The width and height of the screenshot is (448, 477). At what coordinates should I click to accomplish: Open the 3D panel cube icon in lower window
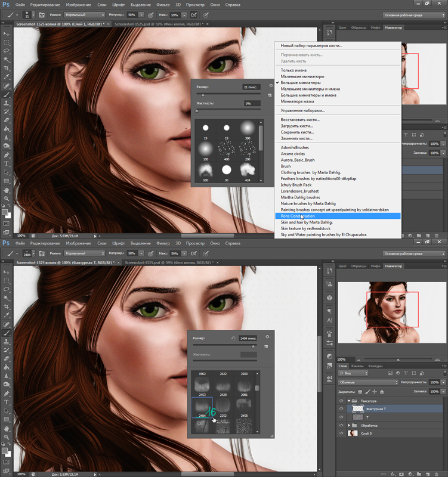[329, 298]
